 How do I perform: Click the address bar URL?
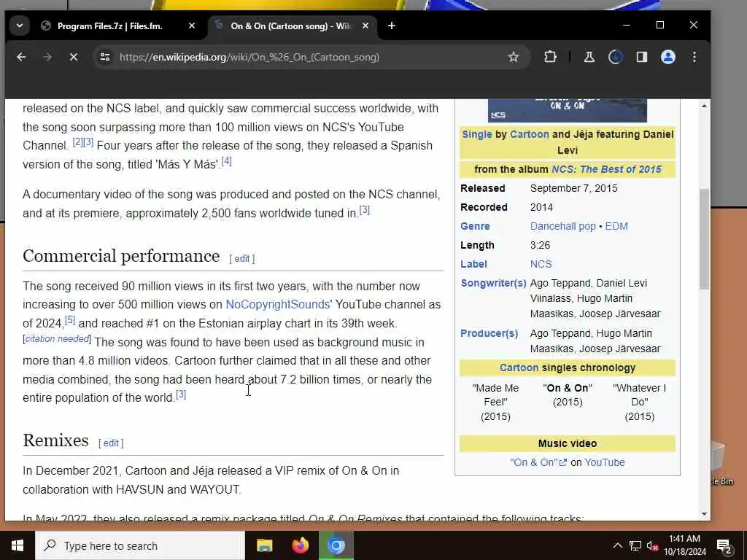(x=249, y=57)
